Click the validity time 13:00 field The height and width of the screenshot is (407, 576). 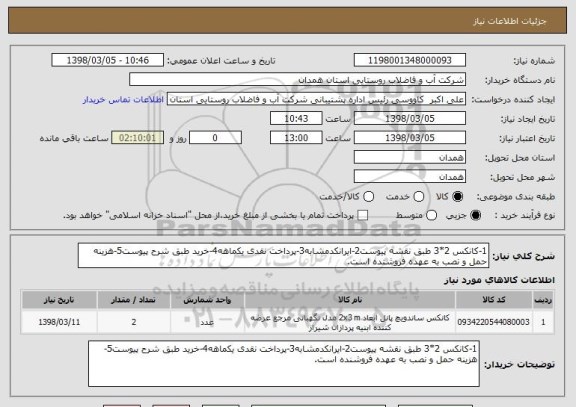click(x=296, y=138)
